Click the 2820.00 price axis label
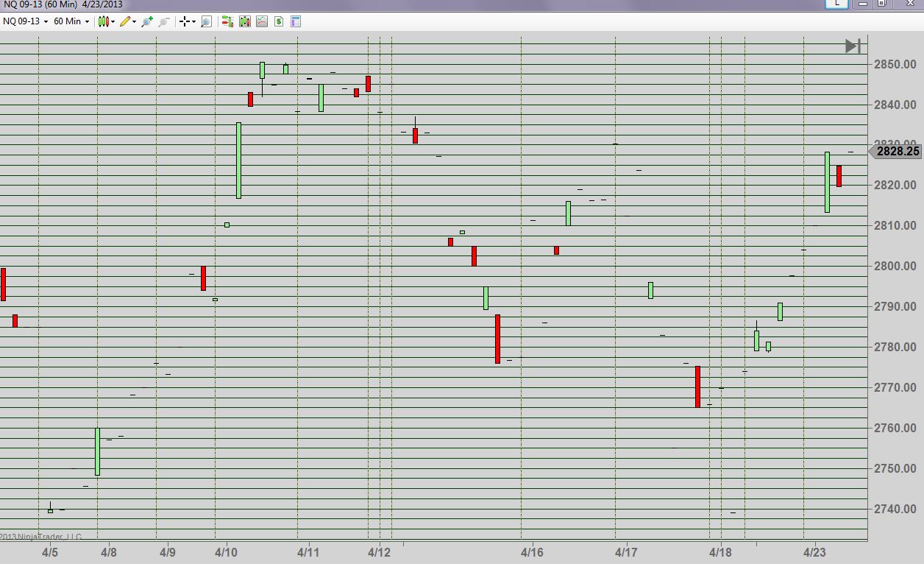 click(895, 185)
